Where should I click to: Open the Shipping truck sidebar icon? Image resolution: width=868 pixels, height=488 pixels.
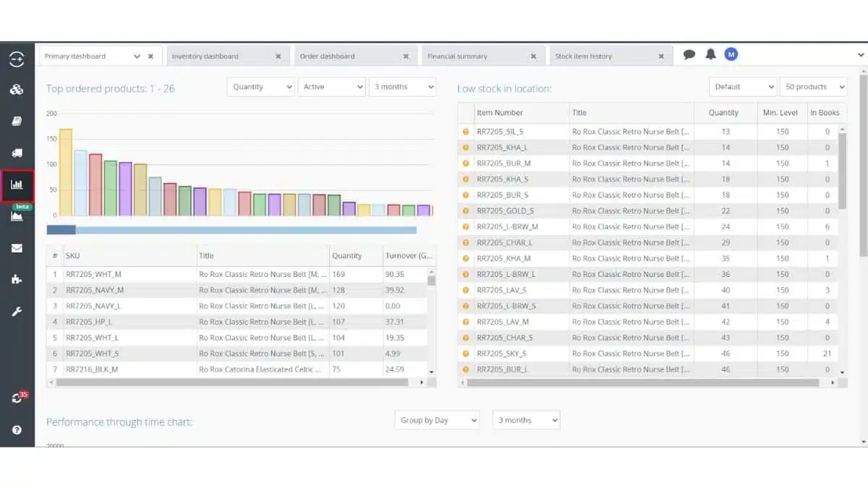pos(17,153)
